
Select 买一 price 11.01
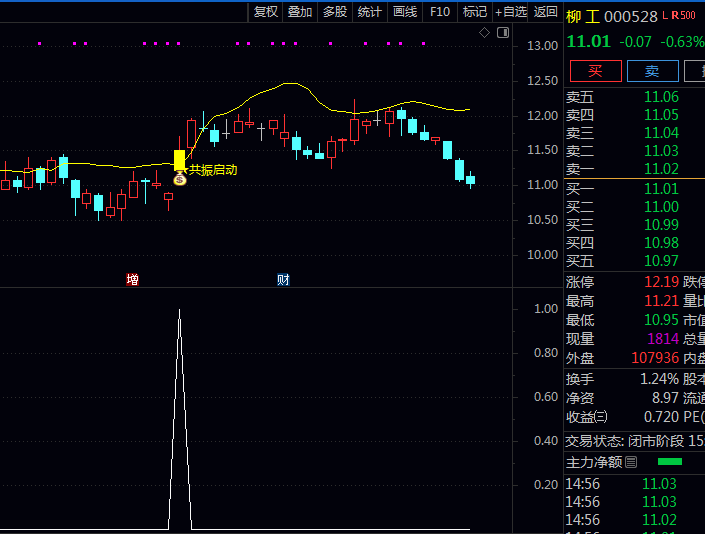tap(661, 189)
